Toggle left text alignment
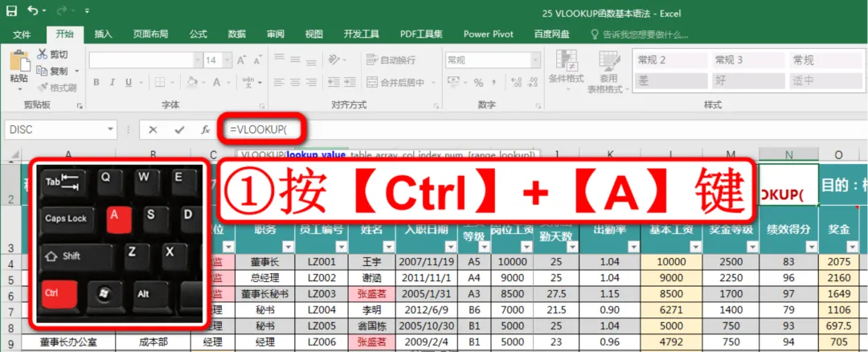 click(280, 83)
